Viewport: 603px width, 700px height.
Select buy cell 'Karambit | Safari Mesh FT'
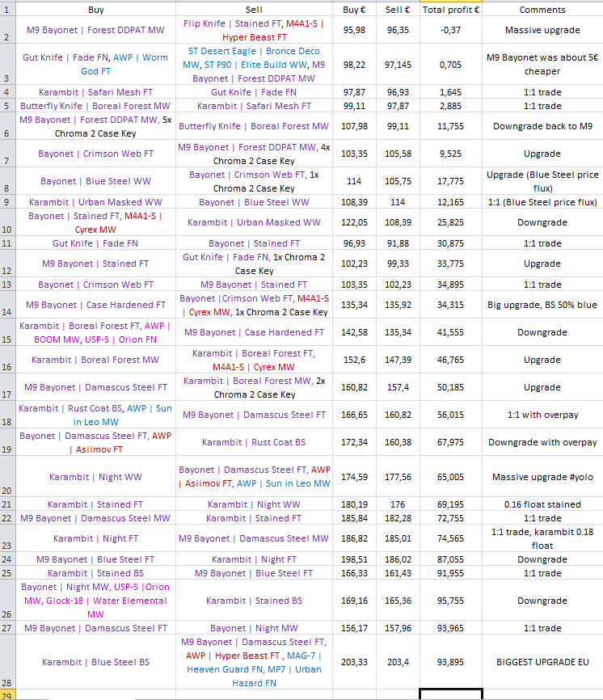click(x=95, y=92)
